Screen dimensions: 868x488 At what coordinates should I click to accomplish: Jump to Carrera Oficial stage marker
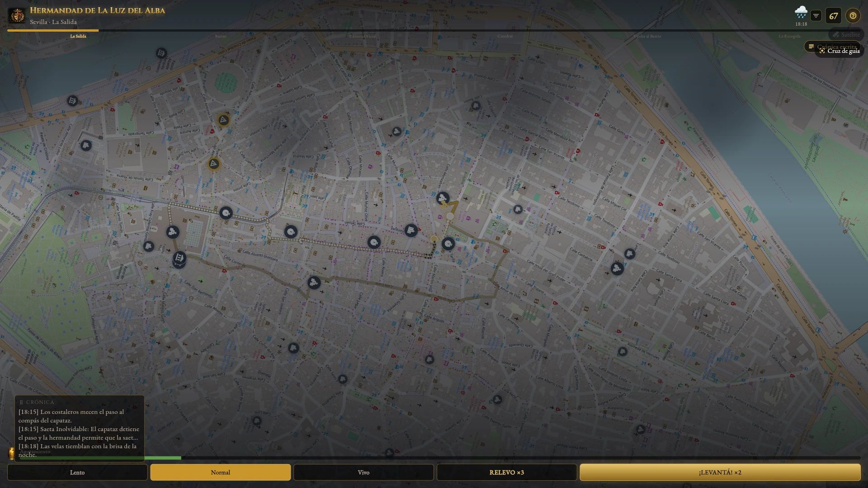coord(363,36)
